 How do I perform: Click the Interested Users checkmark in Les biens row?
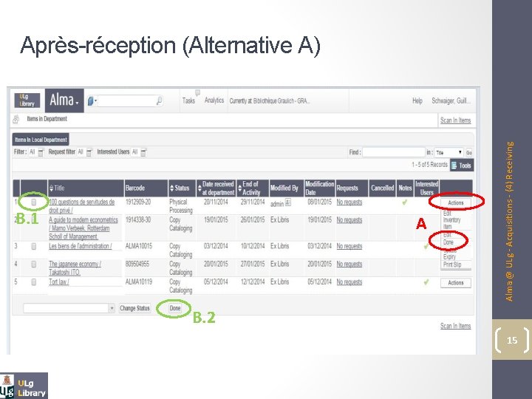[426, 247]
